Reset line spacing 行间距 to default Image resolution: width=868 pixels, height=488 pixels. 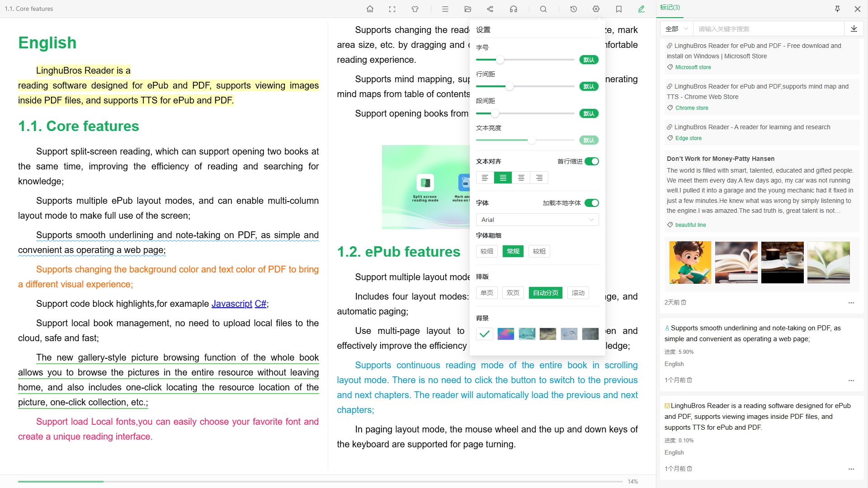(589, 86)
